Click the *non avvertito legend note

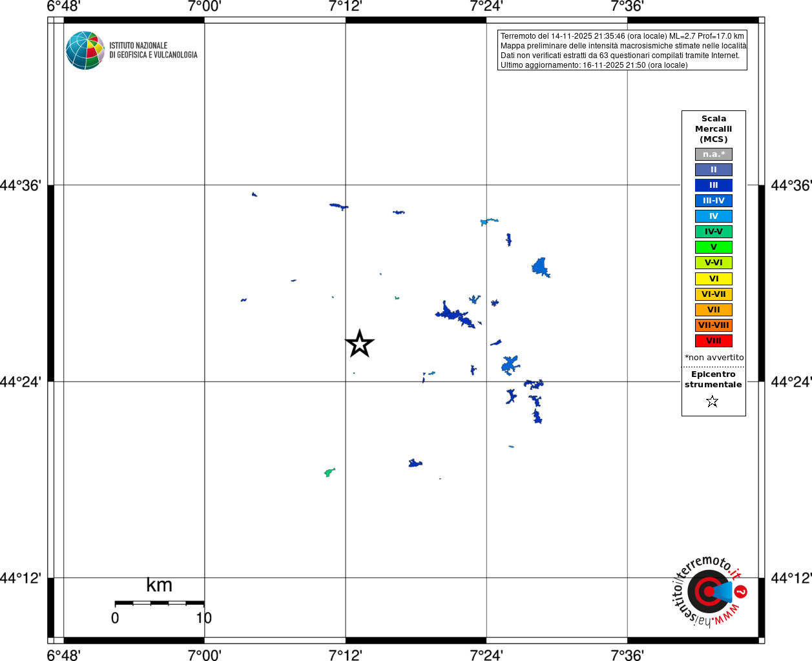point(714,357)
